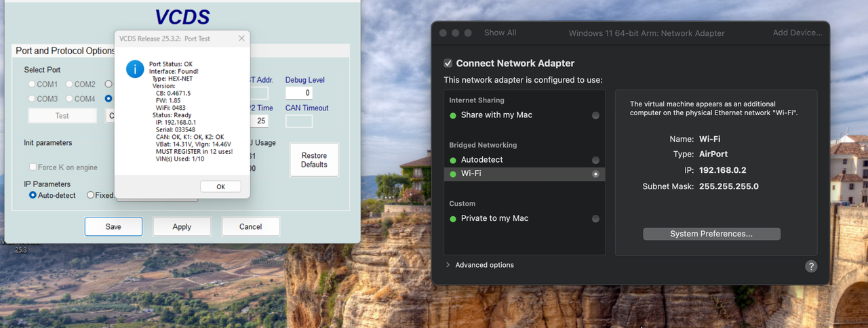This screenshot has height=328, width=868.
Task: Choose Auto-detect under IP Parameters
Action: tap(33, 195)
